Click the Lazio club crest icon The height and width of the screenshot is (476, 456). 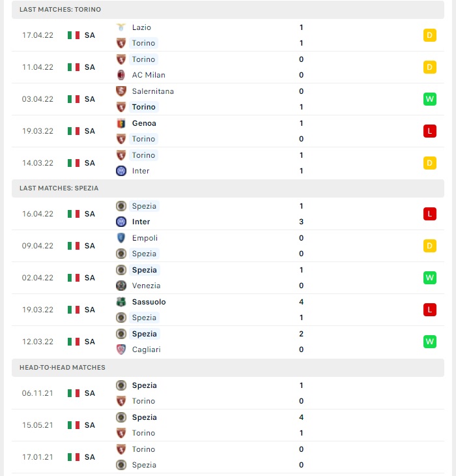[121, 27]
